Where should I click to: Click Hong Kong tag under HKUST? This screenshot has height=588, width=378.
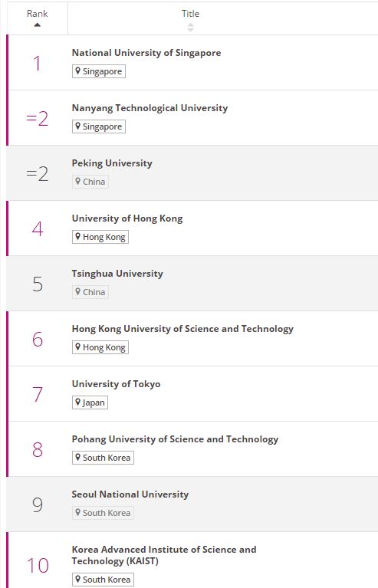[x=100, y=347]
